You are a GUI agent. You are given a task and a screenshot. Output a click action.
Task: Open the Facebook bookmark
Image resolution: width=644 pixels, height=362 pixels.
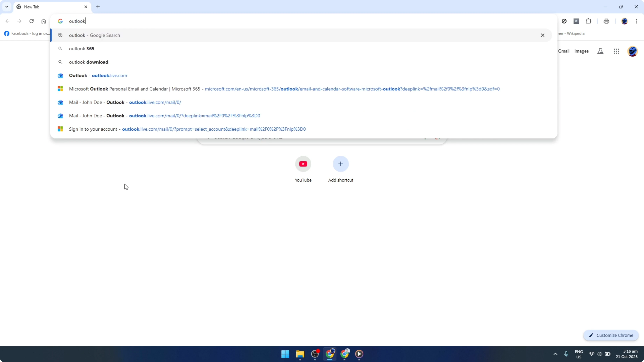tap(27, 33)
